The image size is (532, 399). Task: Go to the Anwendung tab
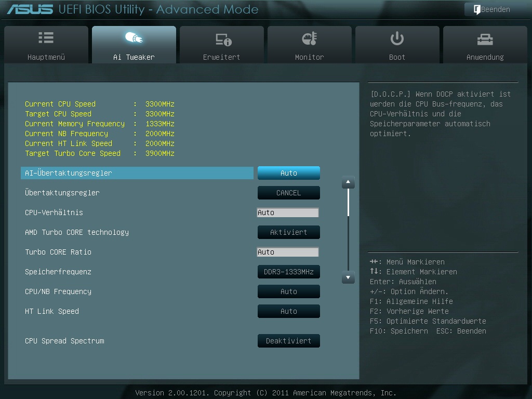pyautogui.click(x=485, y=45)
